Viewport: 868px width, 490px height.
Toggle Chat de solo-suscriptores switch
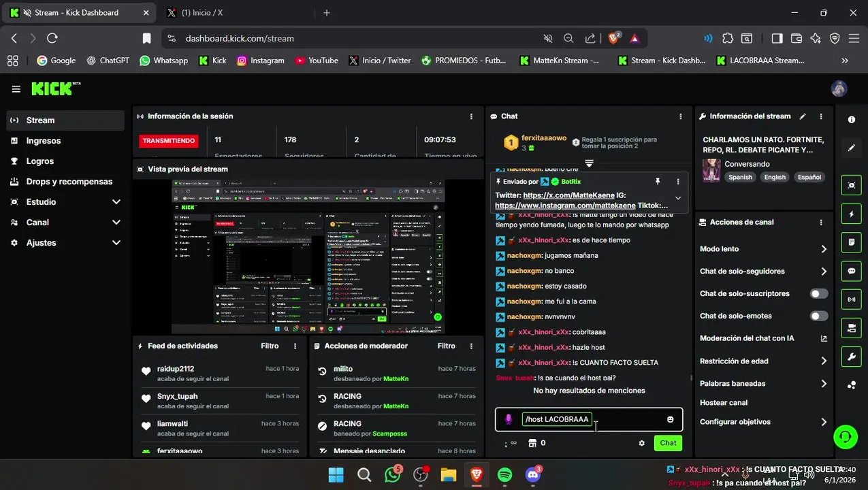819,294
